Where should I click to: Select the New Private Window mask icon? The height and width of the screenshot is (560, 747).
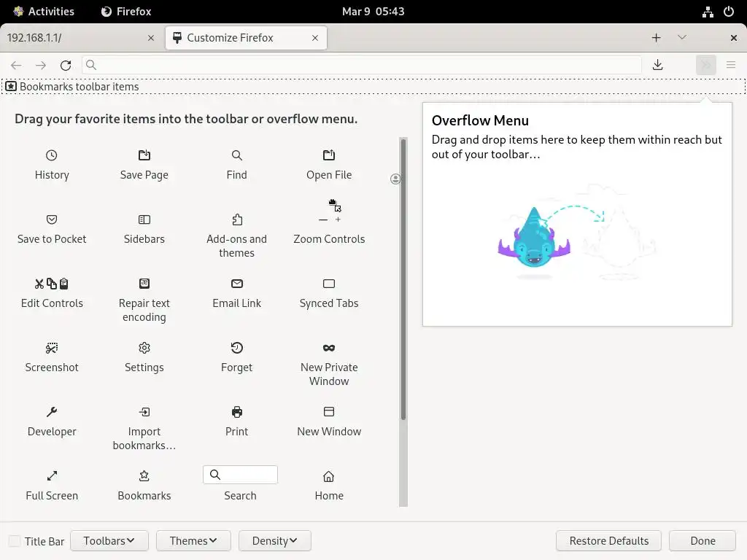coord(329,348)
